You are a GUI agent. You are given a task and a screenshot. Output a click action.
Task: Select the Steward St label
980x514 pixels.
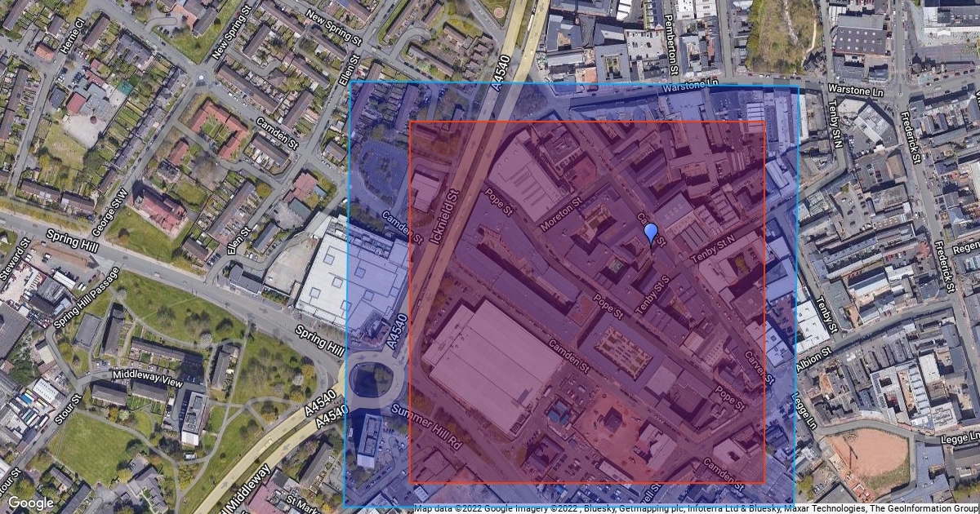click(x=16, y=259)
